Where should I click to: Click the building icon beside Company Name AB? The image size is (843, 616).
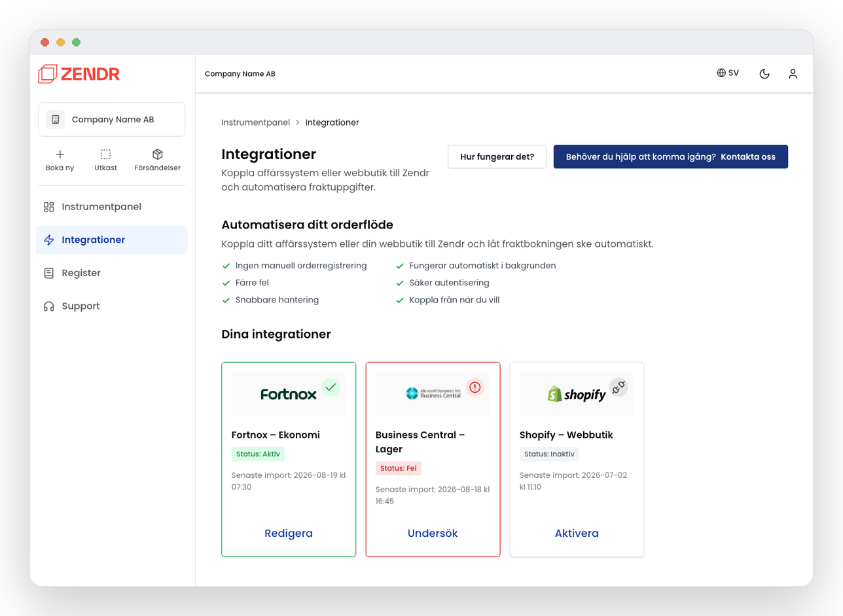55,120
